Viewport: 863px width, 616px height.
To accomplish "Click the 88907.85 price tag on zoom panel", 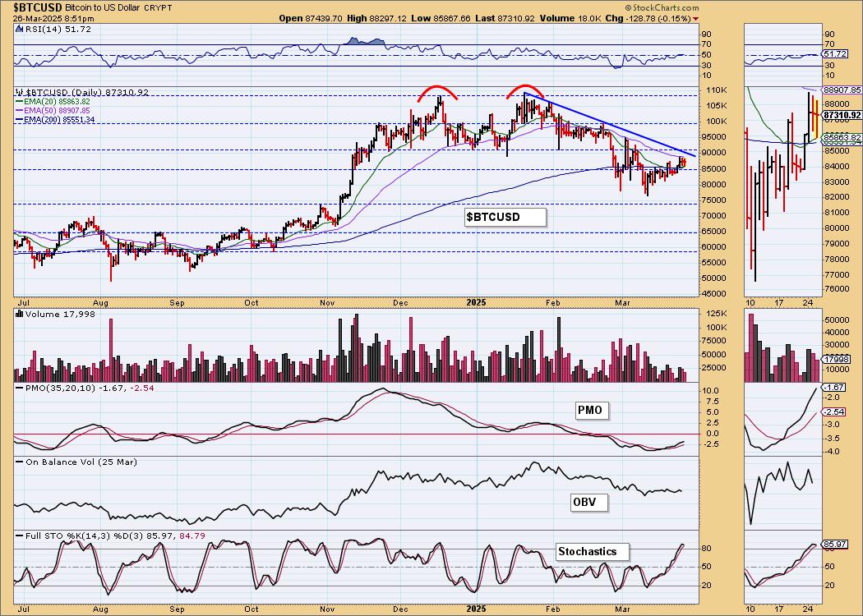I will click(x=842, y=90).
